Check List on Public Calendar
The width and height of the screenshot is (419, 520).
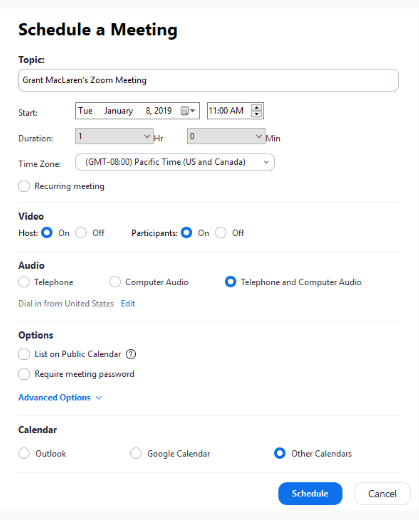tap(24, 354)
